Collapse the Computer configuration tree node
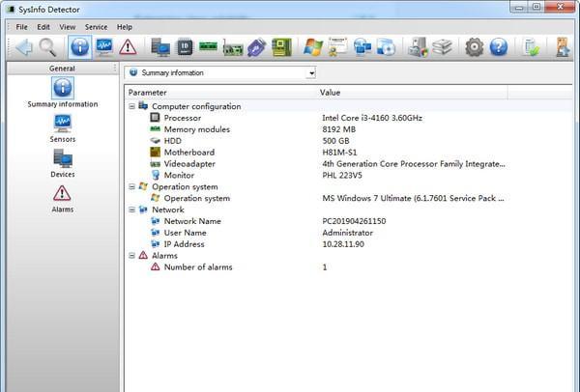The image size is (580, 392). click(131, 106)
